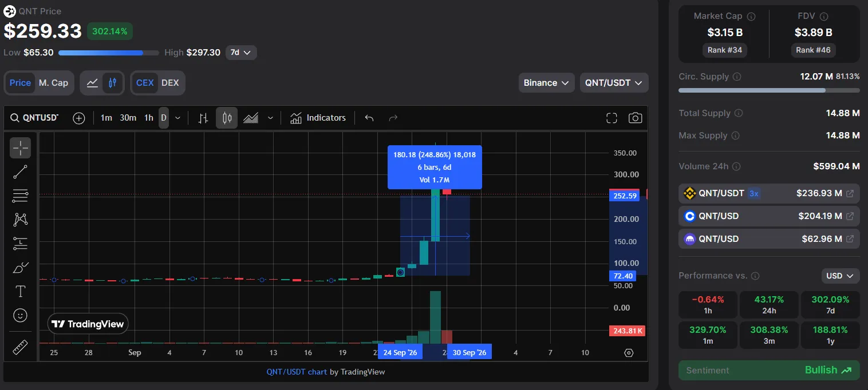This screenshot has height=390, width=868.
Task: Open the Fibonacci retracement tools
Action: pyautogui.click(x=20, y=196)
